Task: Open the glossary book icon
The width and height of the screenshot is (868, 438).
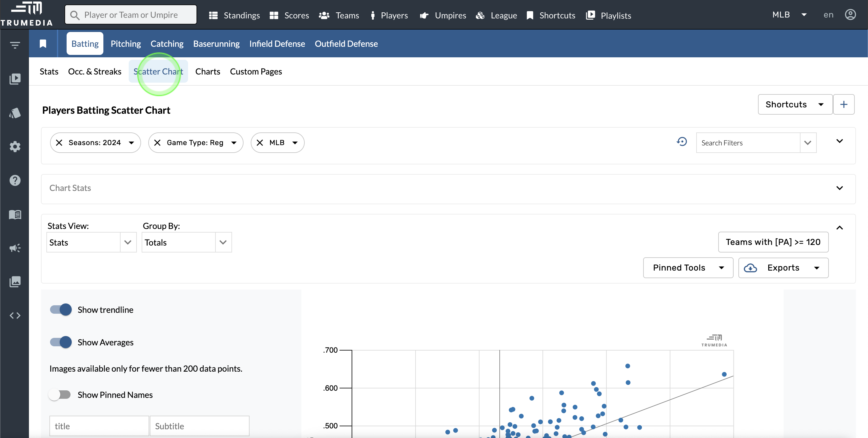Action: pos(15,214)
